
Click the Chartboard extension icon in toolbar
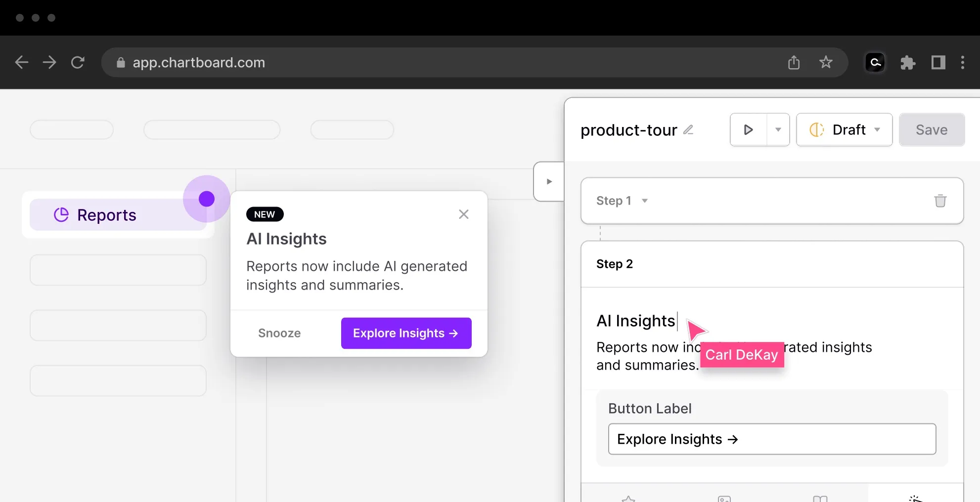875,62
